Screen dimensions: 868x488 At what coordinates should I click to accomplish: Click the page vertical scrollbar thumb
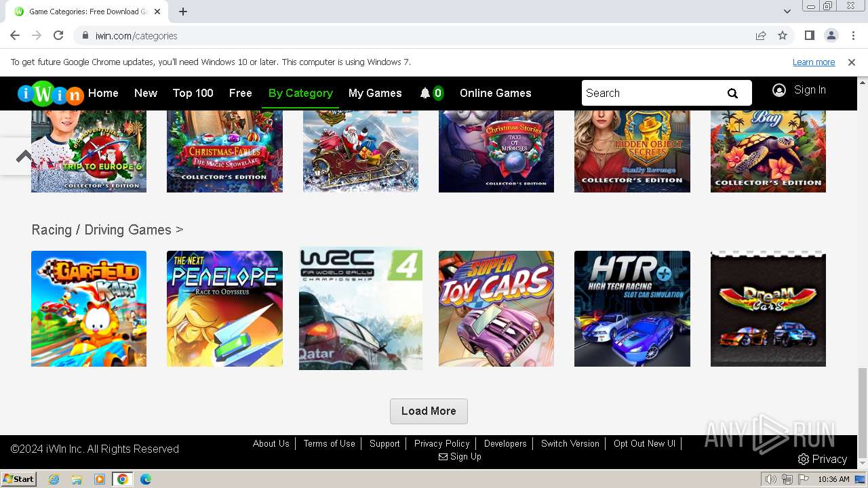[x=863, y=413]
